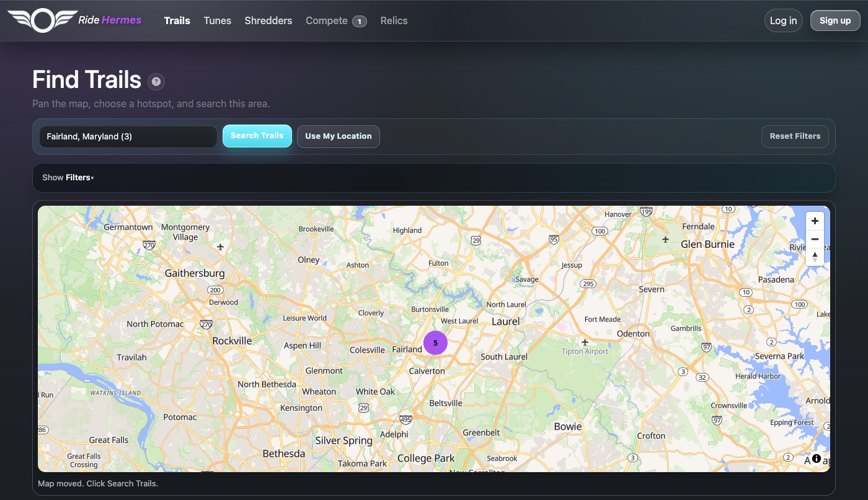Click the Silver Spring map label
The width and height of the screenshot is (868, 500).
pyautogui.click(x=344, y=441)
